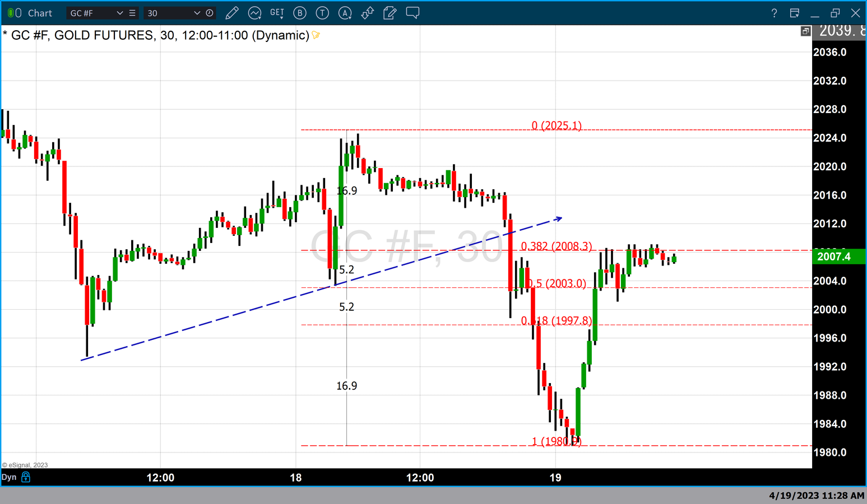Expand the GC #F symbol dropdown

point(119,13)
